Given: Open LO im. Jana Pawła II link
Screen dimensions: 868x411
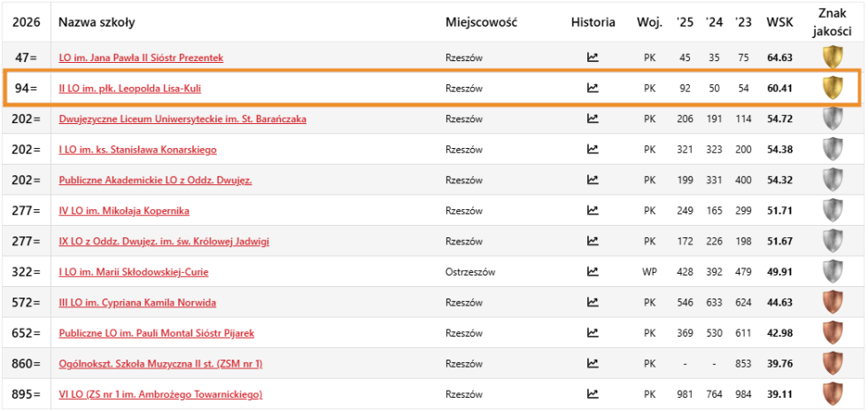Looking at the screenshot, I should [141, 58].
